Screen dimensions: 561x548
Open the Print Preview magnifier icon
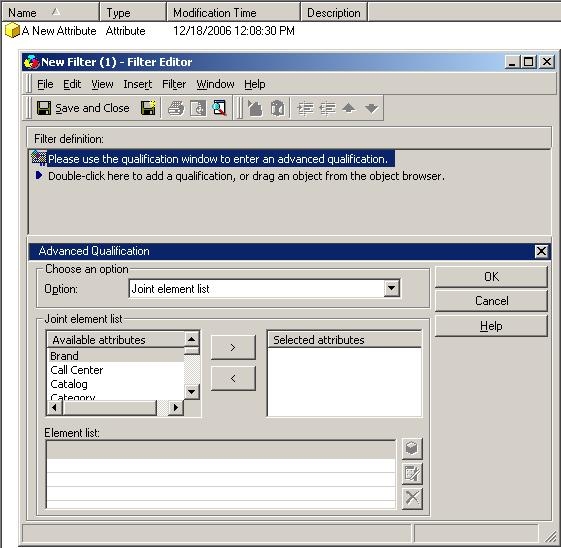pyautogui.click(x=219, y=108)
